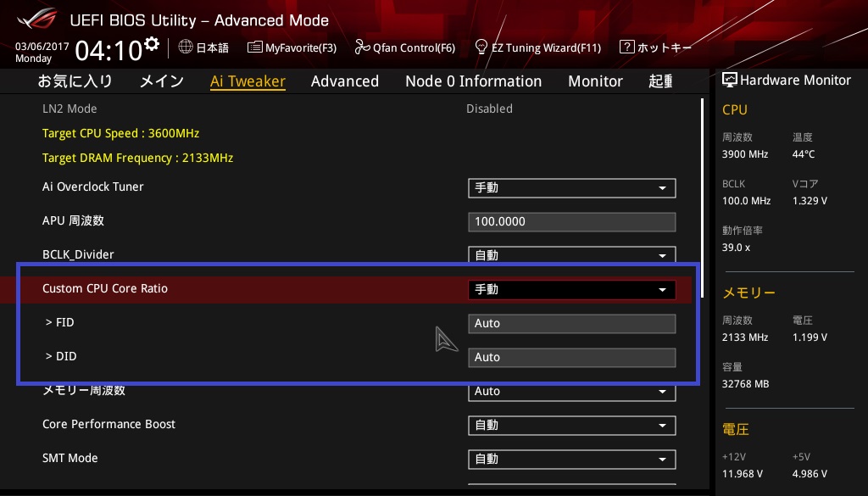Image resolution: width=868 pixels, height=496 pixels.
Task: Click the globe language icon
Action: click(x=186, y=47)
